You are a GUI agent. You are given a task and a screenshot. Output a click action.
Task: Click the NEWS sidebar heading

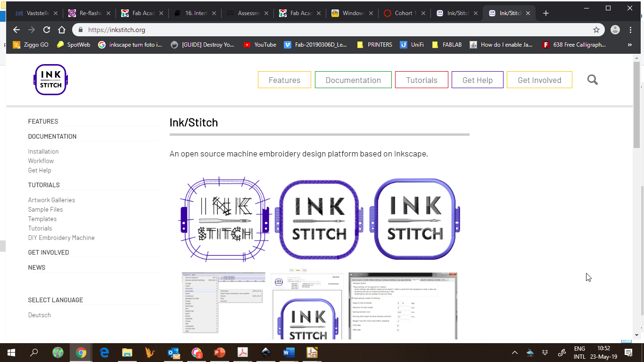point(37,267)
